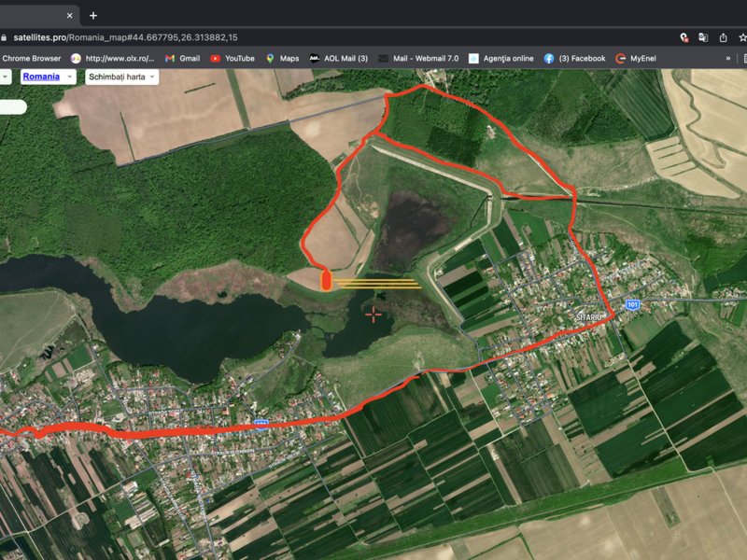Click the lock icon in the address bar
Image resolution: width=747 pixels, height=560 pixels.
[x=5, y=37]
